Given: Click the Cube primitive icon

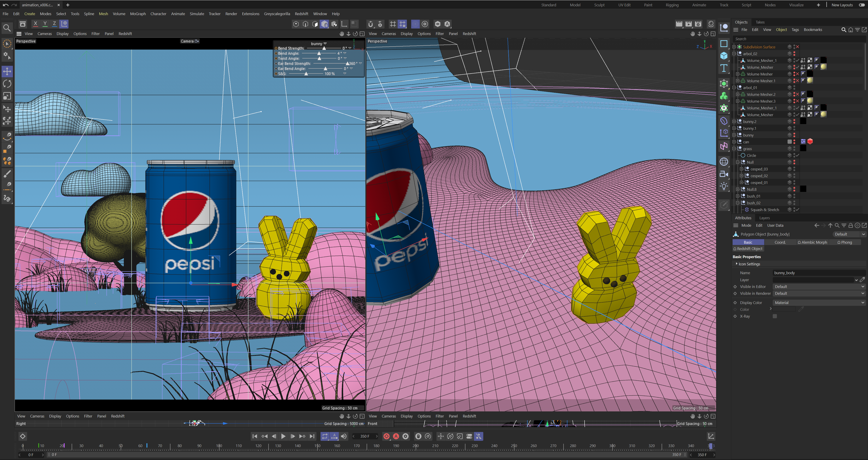Looking at the screenshot, I should [x=724, y=56].
